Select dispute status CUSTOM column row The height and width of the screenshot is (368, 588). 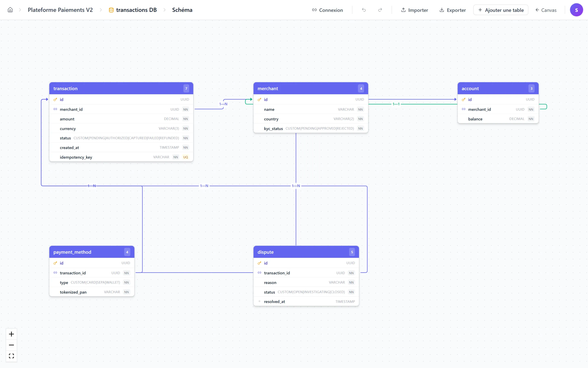(306, 292)
